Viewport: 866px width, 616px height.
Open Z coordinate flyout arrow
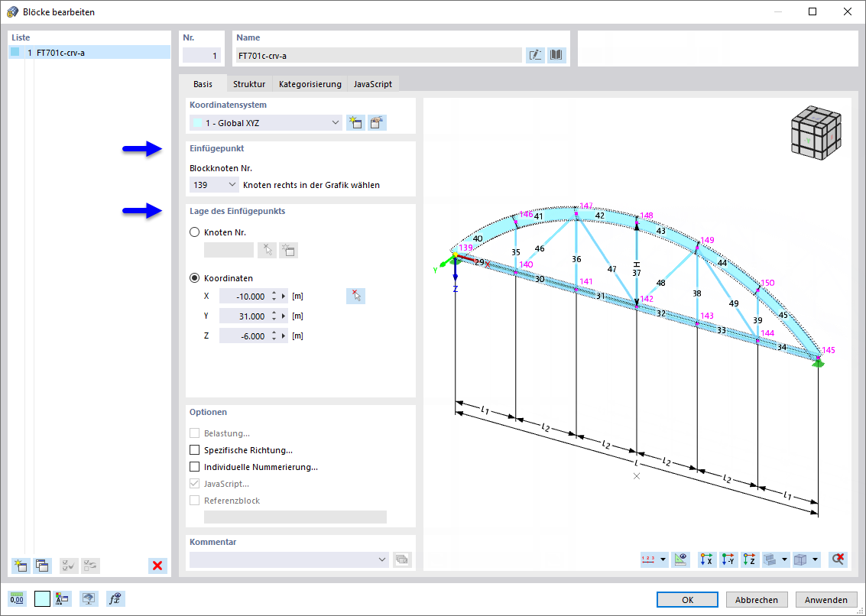click(x=284, y=336)
